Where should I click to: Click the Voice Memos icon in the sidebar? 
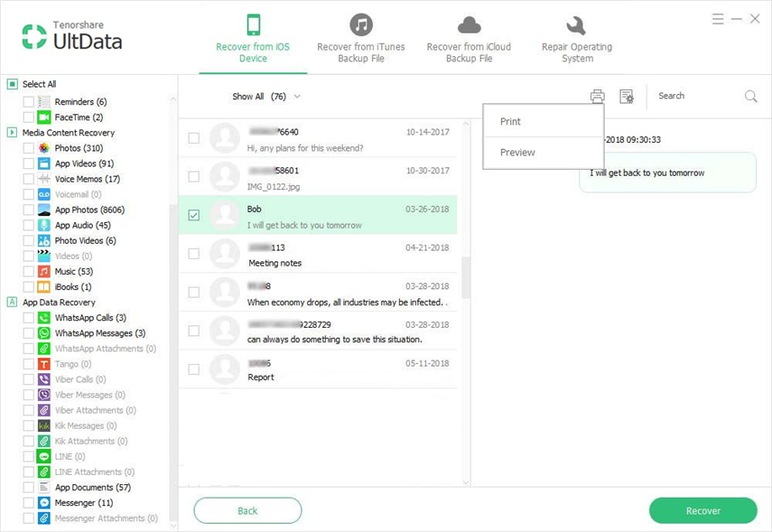tap(43, 179)
